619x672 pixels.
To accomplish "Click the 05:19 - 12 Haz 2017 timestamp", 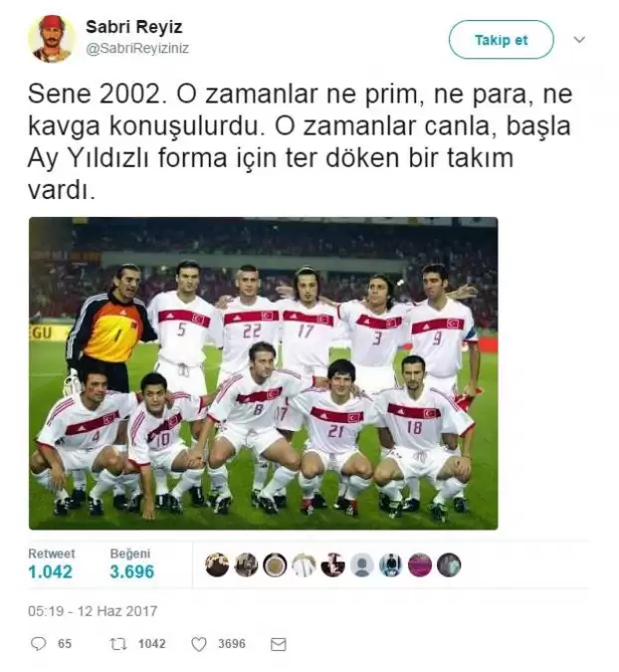I will point(93,610).
